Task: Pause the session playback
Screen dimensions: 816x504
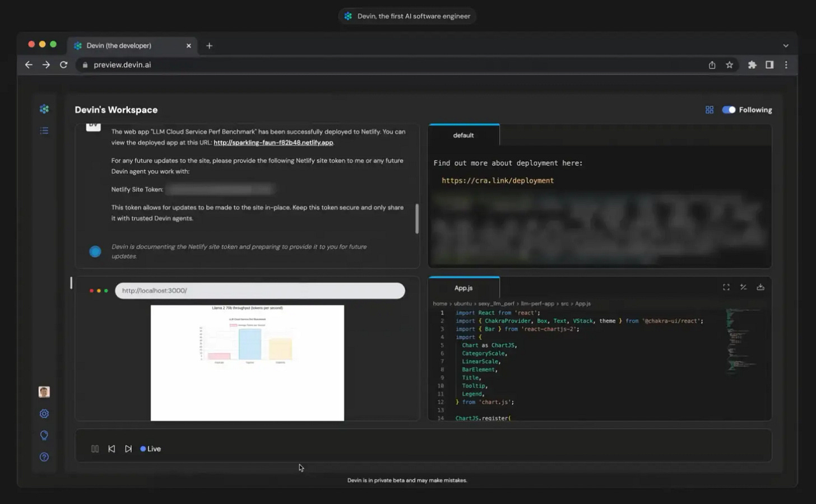Action: tap(95, 449)
